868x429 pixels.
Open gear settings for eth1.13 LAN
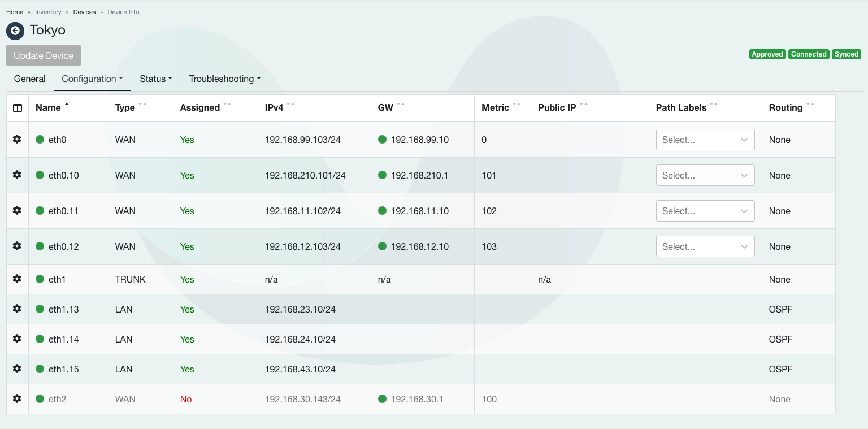pyautogui.click(x=17, y=309)
